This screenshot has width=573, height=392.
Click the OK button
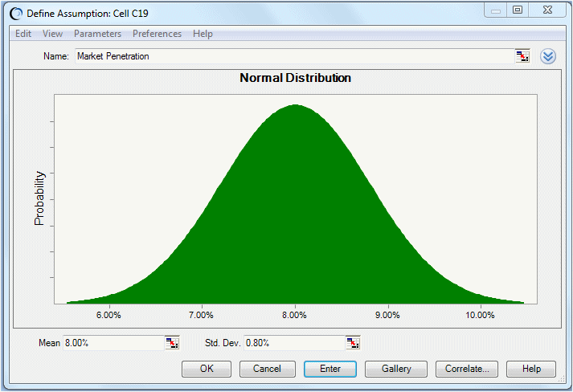(207, 369)
